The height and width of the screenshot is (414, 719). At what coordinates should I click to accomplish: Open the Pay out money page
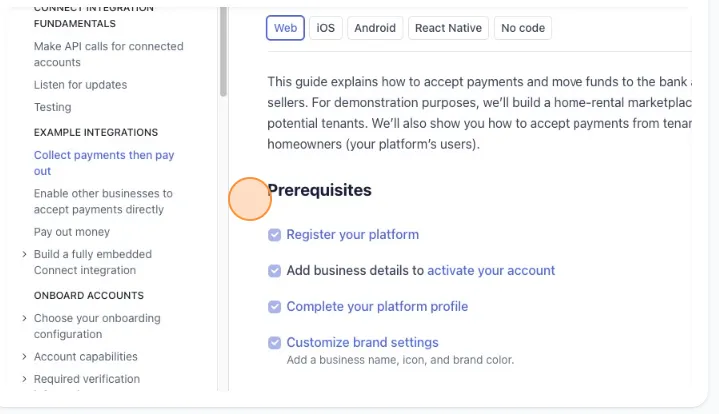coord(72,232)
